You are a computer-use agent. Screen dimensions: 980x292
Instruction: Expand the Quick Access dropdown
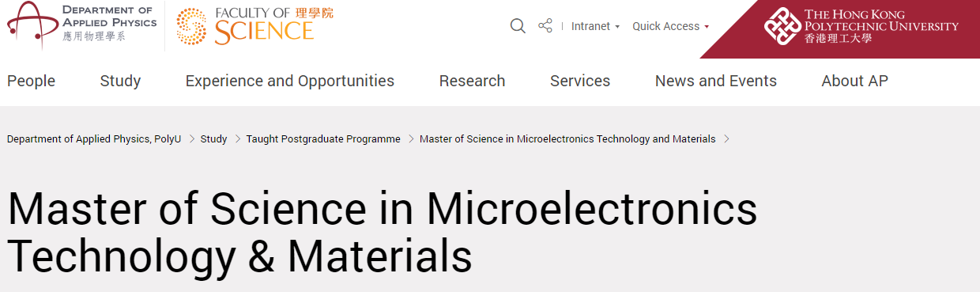pos(670,26)
